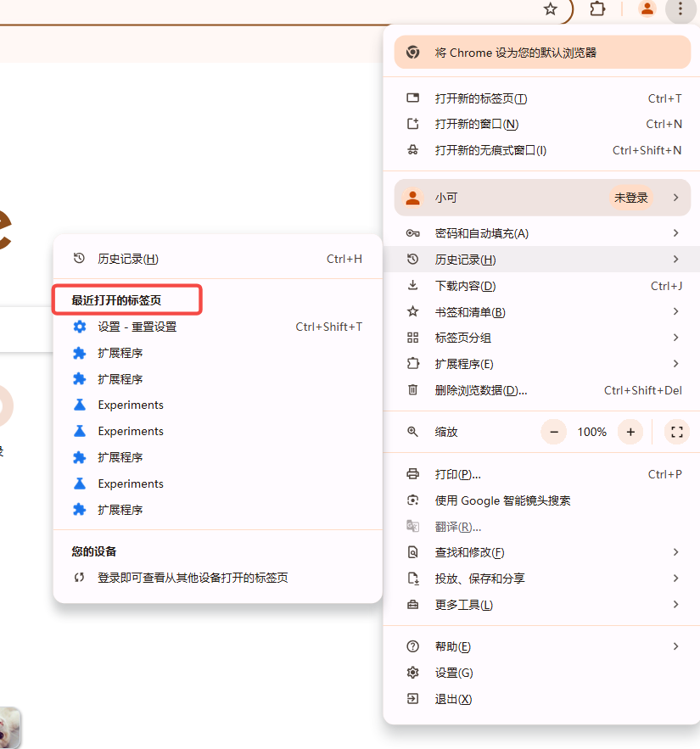Expand the 投放、保存和分享 submenu arrow
700x749 pixels.
[675, 578]
